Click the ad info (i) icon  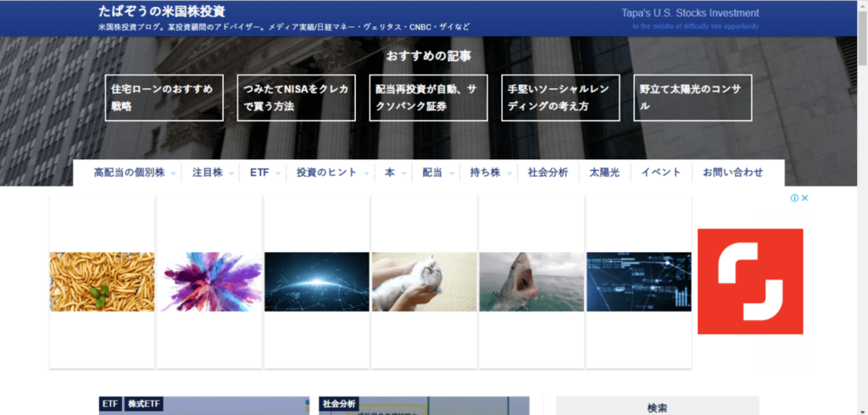coord(794,198)
